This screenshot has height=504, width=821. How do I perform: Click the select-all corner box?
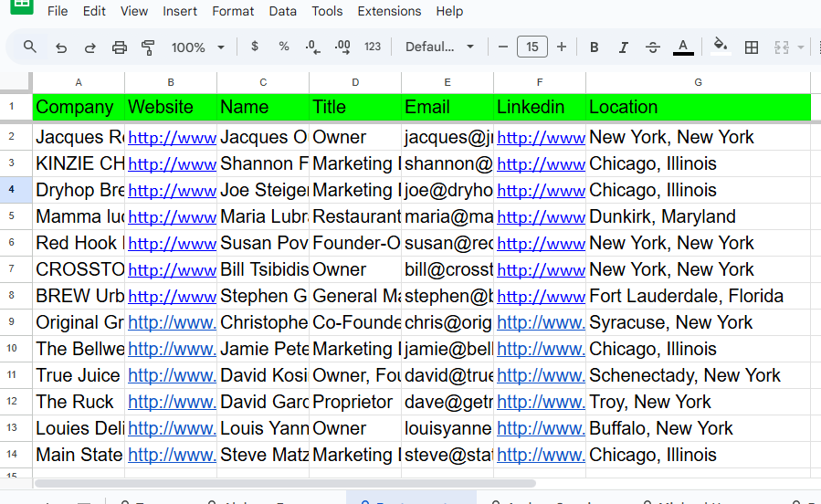tap(16, 82)
